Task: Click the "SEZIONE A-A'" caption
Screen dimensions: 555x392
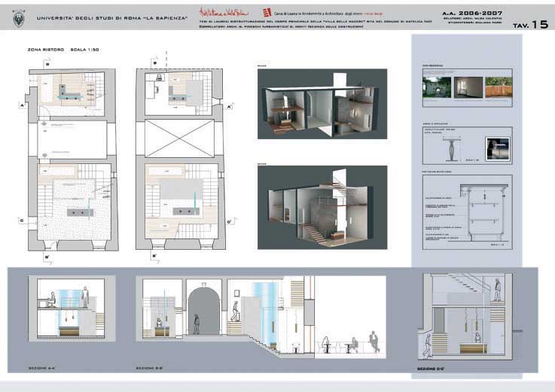Action: (x=41, y=368)
